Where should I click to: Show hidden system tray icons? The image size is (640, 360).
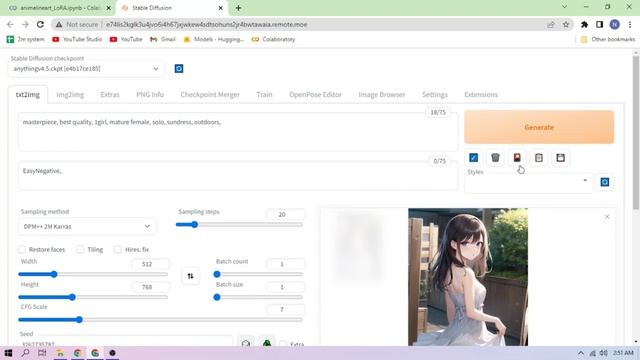click(581, 353)
